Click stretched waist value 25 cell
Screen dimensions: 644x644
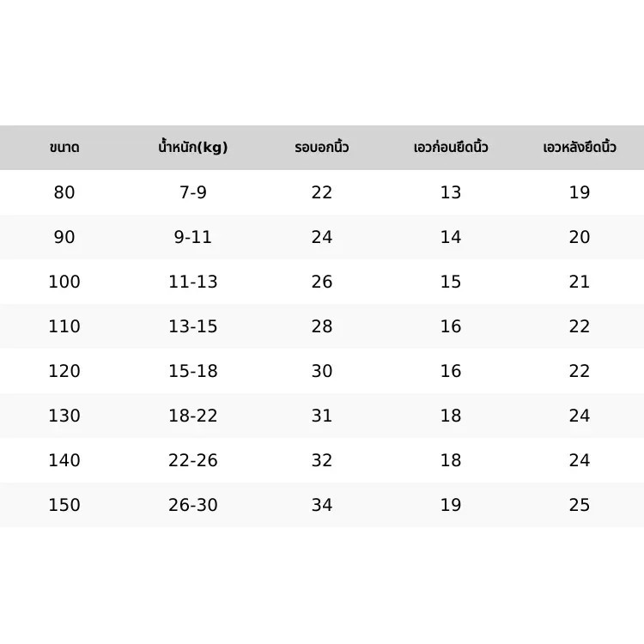(x=580, y=505)
